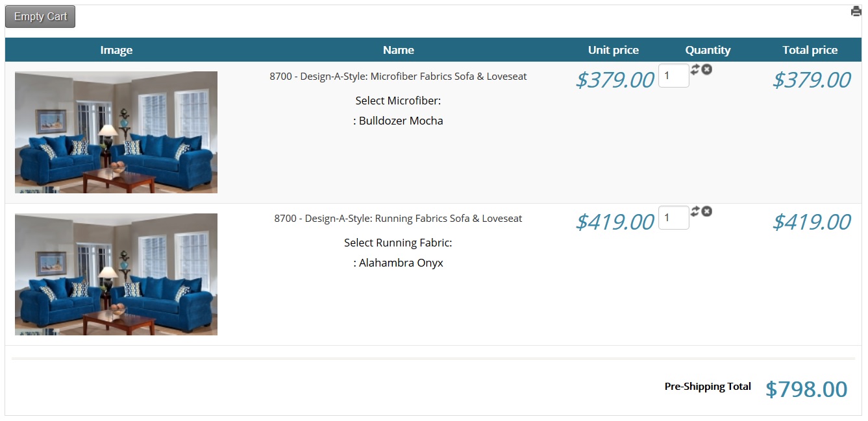The width and height of the screenshot is (868, 421).
Task: Remove Microfiber Fabrics Sofa from cart
Action: [x=706, y=69]
